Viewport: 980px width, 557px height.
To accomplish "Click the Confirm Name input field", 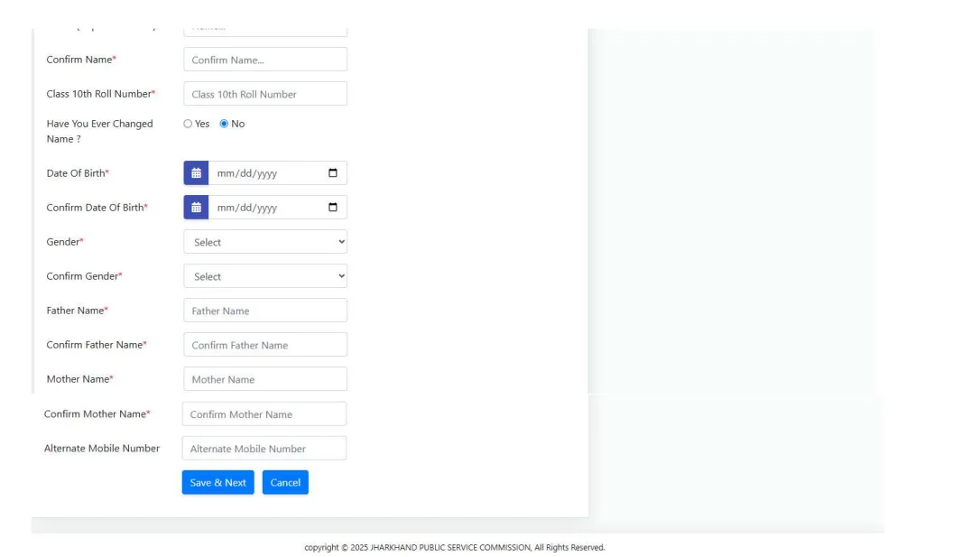I will tap(264, 59).
